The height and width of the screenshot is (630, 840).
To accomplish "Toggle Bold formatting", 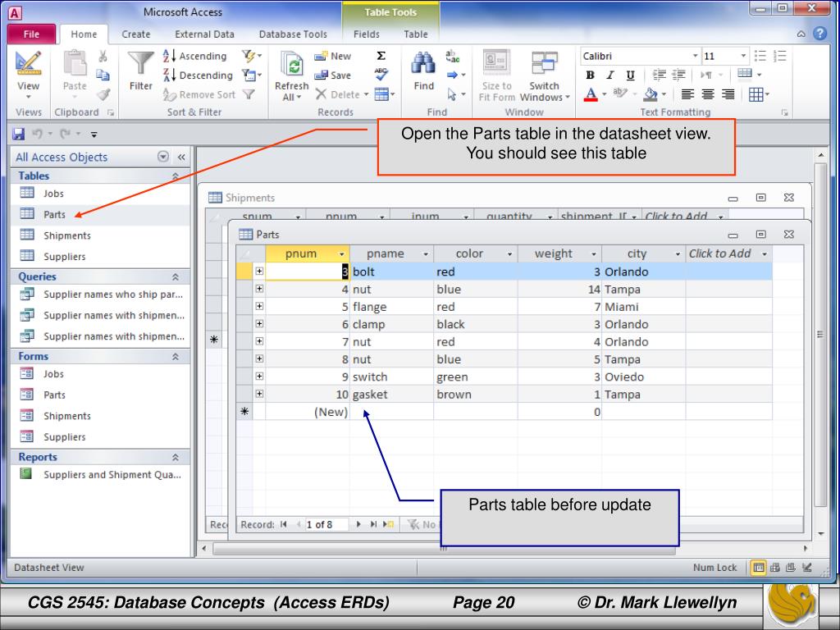I will pos(591,75).
